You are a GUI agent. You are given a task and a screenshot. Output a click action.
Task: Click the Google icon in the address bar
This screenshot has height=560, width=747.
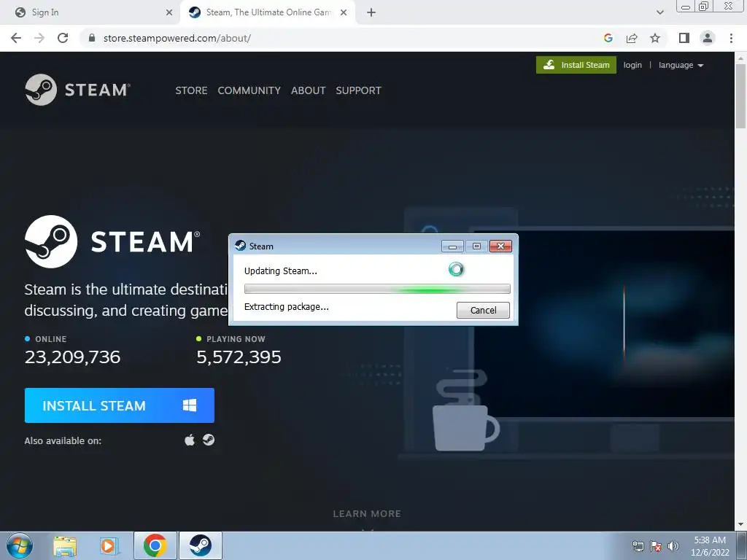608,38
